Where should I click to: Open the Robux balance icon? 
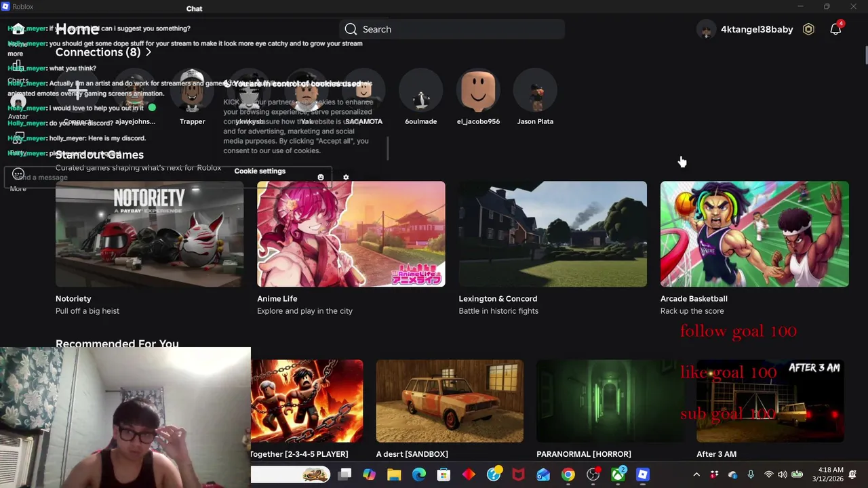click(808, 29)
